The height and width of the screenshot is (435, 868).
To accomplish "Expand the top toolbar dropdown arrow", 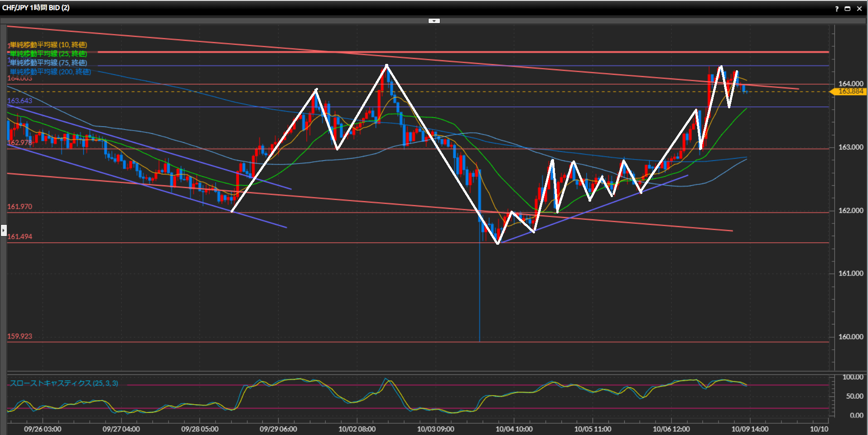I will [x=434, y=21].
